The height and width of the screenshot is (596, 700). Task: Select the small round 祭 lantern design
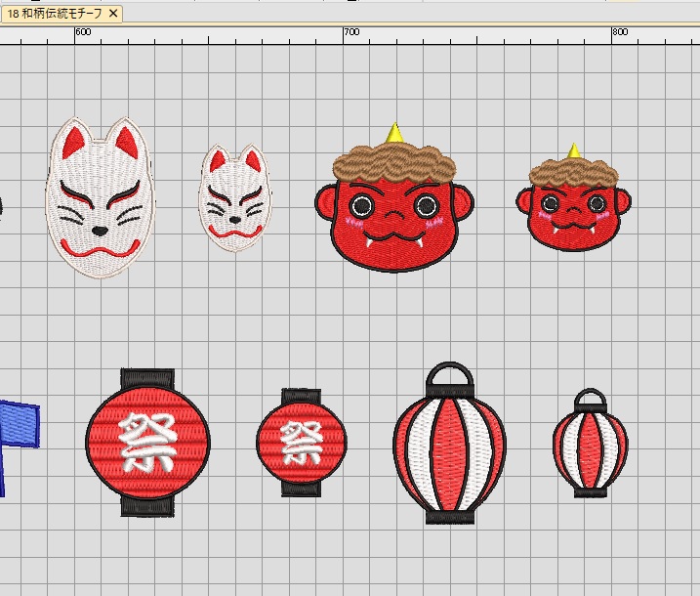coord(302,443)
